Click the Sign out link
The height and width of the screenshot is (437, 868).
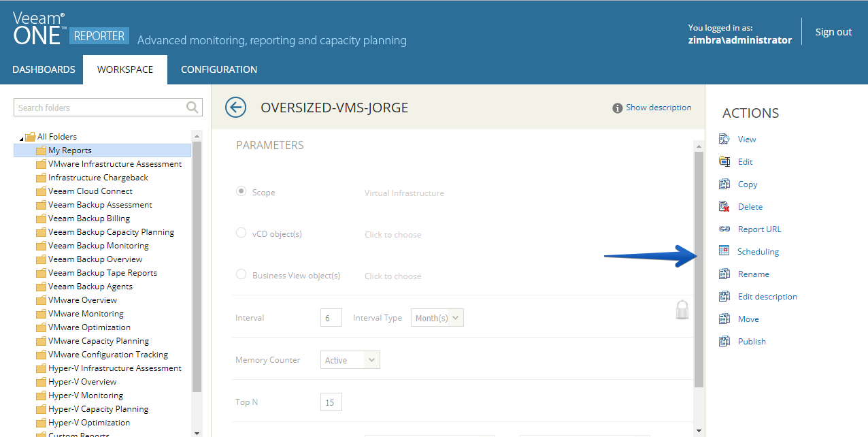[833, 32]
